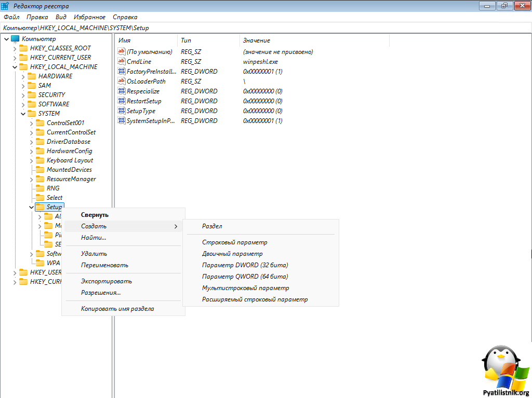
Task: Expand the HKEY_CURRENT_USER branch
Action: [x=15, y=58]
